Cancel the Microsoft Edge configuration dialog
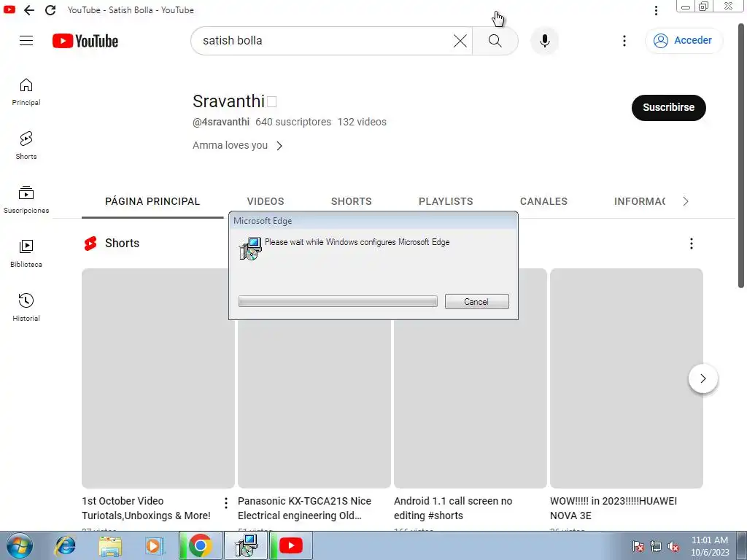The image size is (747, 560). [x=477, y=301]
